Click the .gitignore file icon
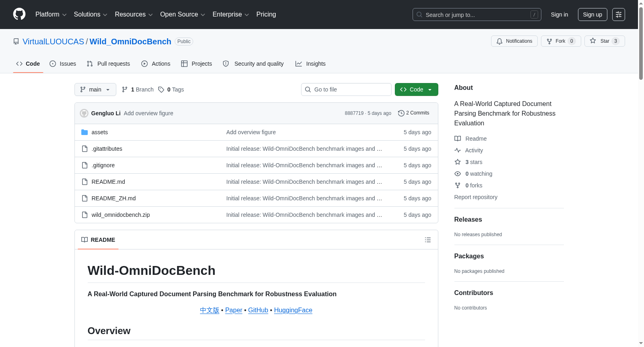 85,165
